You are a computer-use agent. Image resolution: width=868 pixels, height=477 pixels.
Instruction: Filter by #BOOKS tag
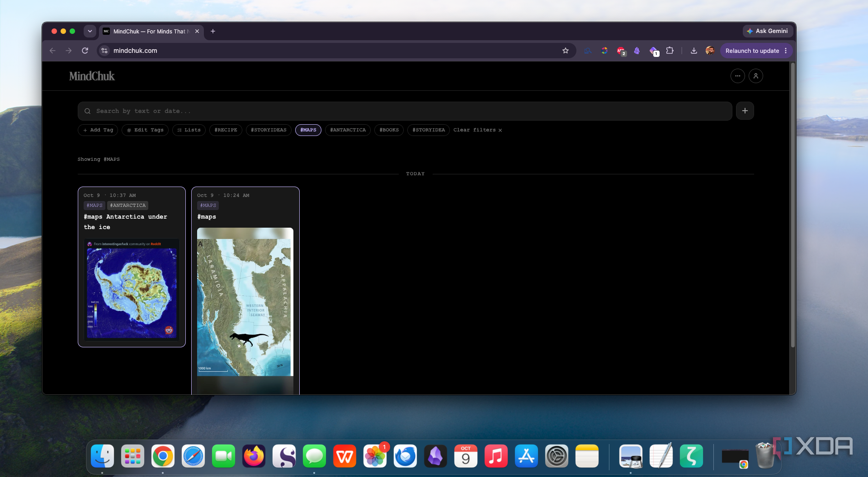(x=389, y=130)
